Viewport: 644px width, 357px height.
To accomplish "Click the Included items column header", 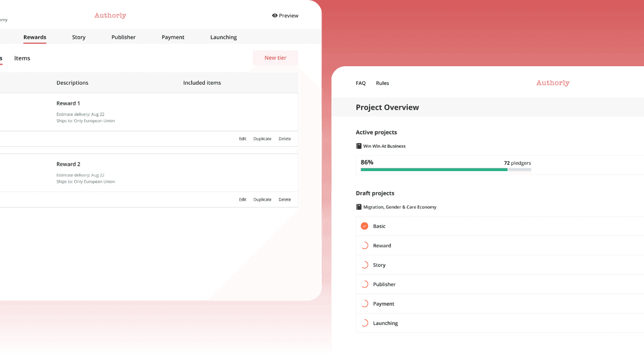I will click(x=202, y=83).
